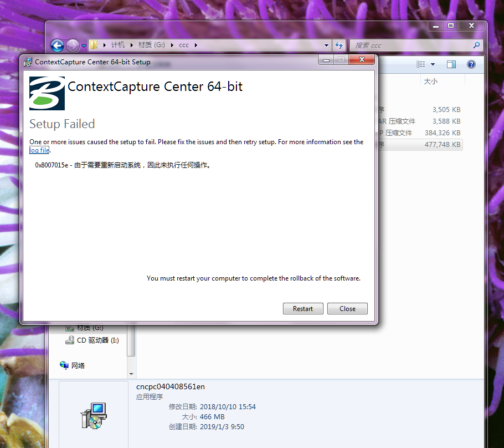
Task: Click the navigation pane scrollbar thumb
Action: 131,340
